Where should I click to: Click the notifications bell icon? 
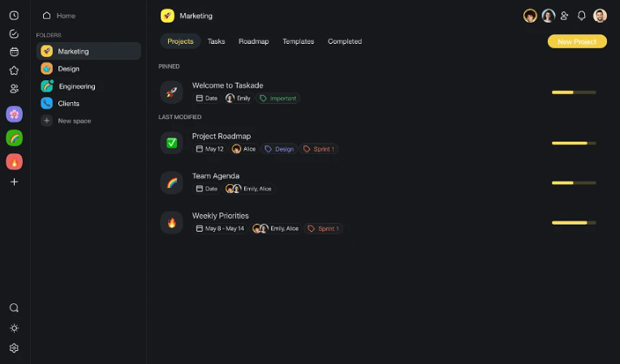(581, 15)
